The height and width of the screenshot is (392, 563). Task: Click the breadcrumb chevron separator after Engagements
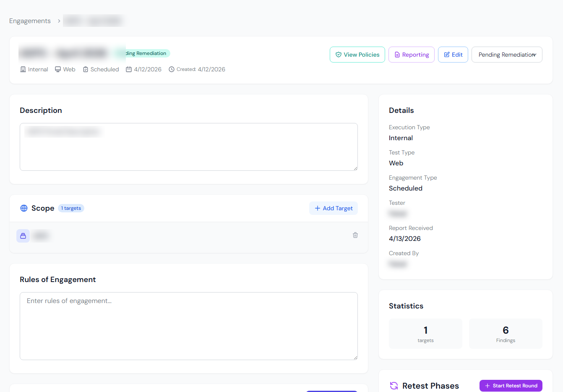pyautogui.click(x=59, y=21)
